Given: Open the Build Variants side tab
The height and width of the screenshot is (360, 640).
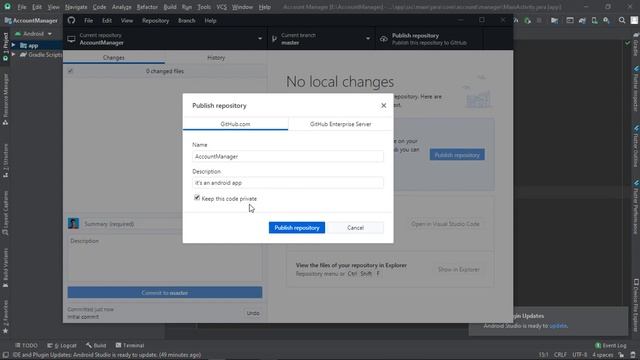Looking at the screenshot, I should pyautogui.click(x=5, y=268).
